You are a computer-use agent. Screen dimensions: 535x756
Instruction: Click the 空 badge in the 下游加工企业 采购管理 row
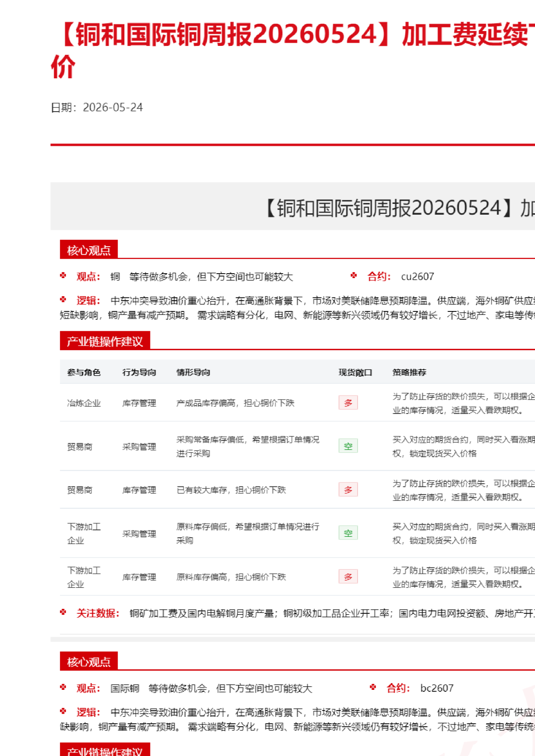tap(348, 533)
